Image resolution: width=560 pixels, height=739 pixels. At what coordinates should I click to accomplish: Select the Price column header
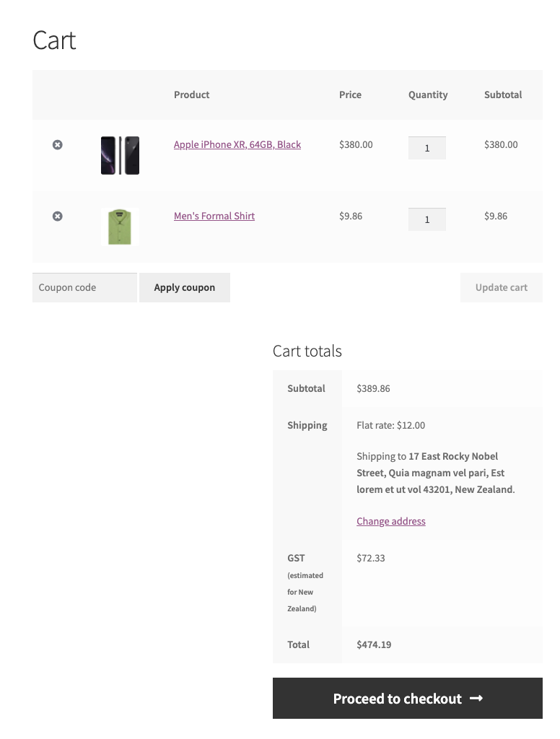pos(350,95)
